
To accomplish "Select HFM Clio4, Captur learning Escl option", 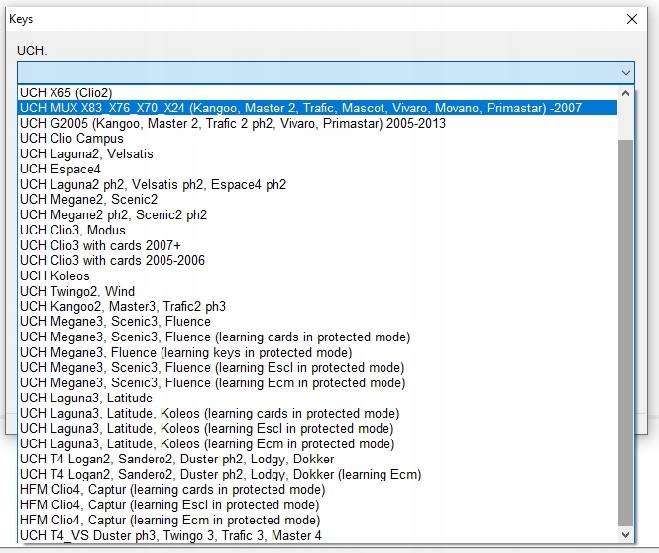I will [318, 504].
